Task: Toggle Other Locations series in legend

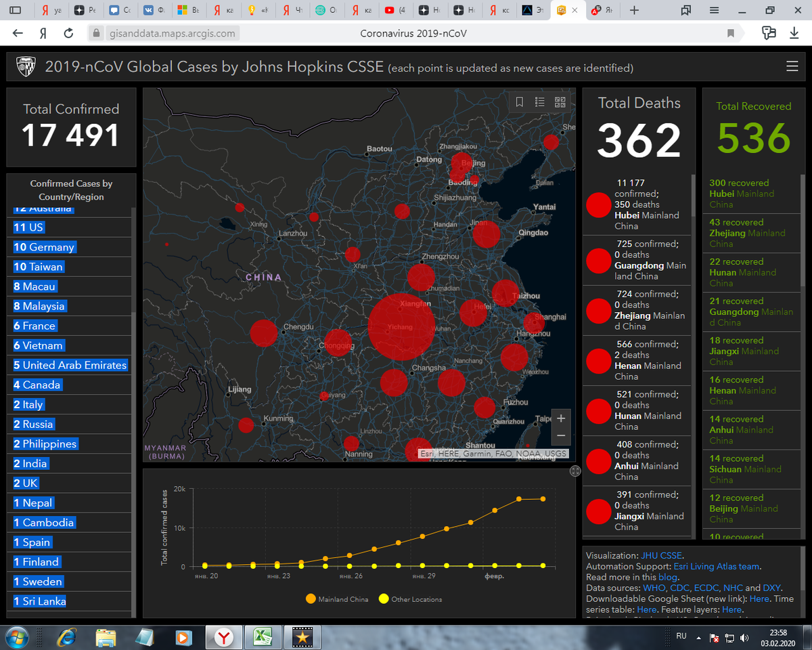Action: tap(410, 599)
